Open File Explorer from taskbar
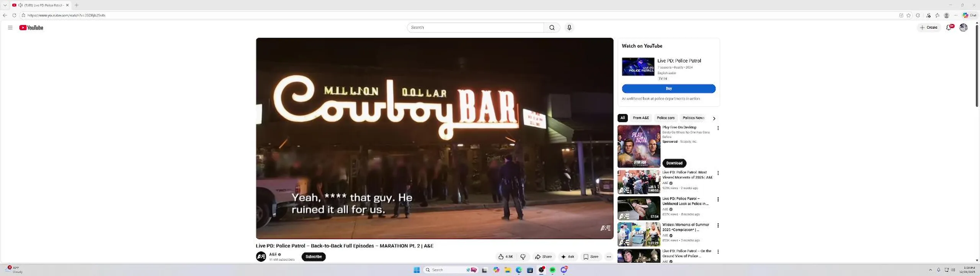The height and width of the screenshot is (276, 980). 508,270
